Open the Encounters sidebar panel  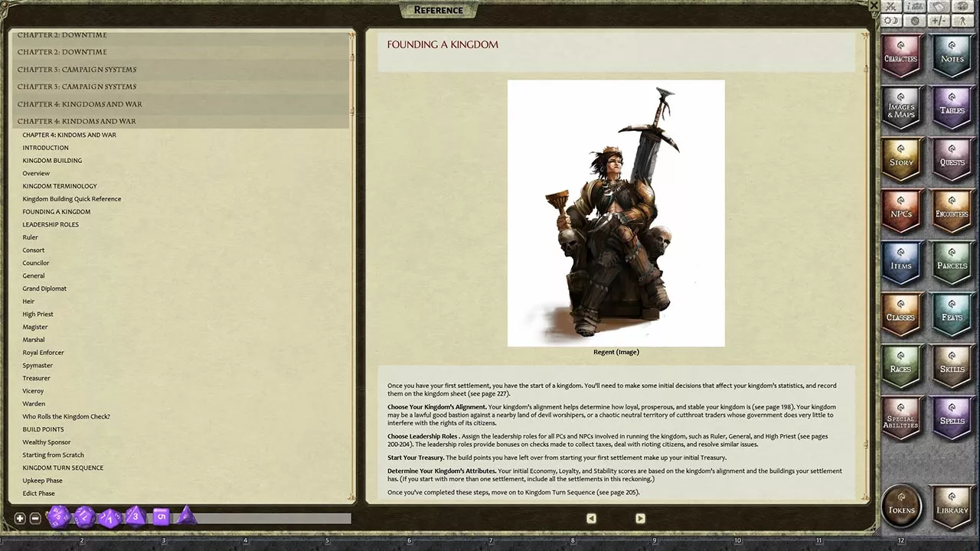coord(952,211)
